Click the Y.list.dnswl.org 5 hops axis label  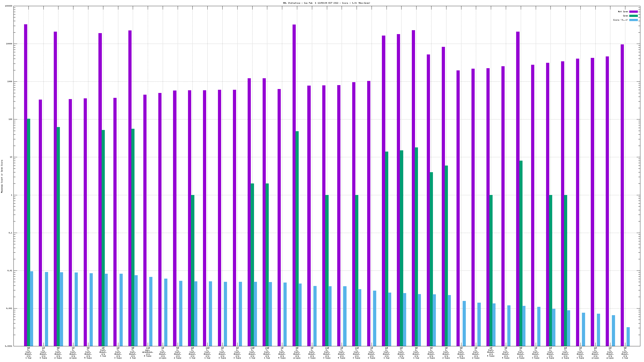coord(88,353)
